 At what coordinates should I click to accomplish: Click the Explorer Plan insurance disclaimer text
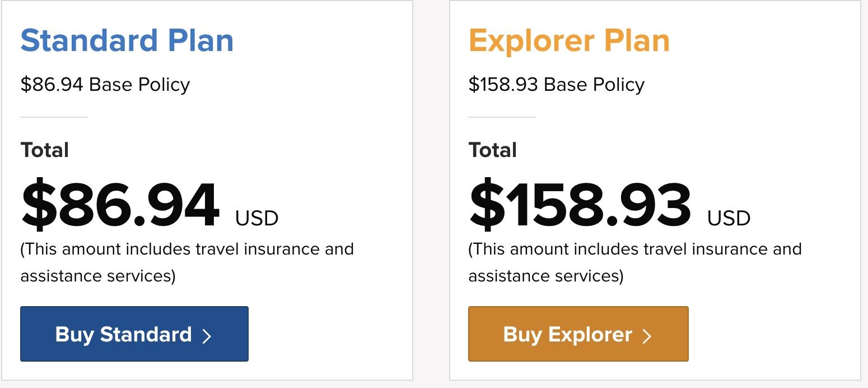(635, 262)
